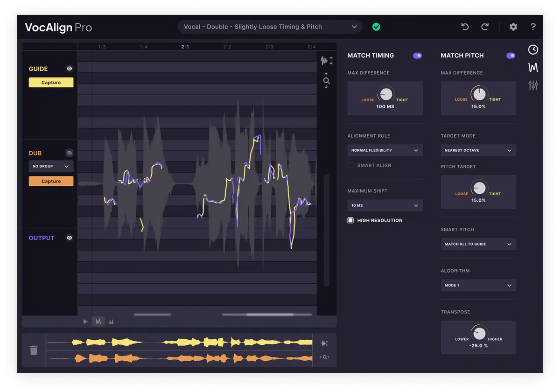The height and width of the screenshot is (392, 560).
Task: Click the undo arrow in the top bar
Action: point(465,27)
